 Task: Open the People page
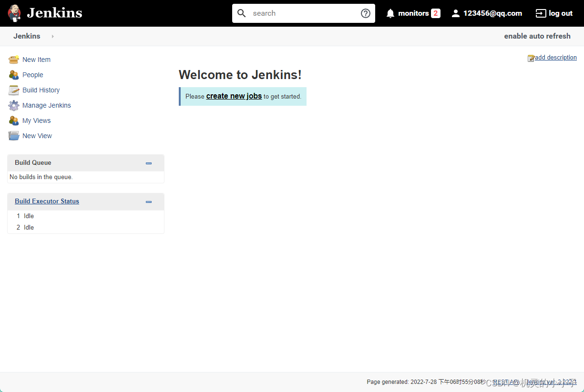pyautogui.click(x=33, y=75)
